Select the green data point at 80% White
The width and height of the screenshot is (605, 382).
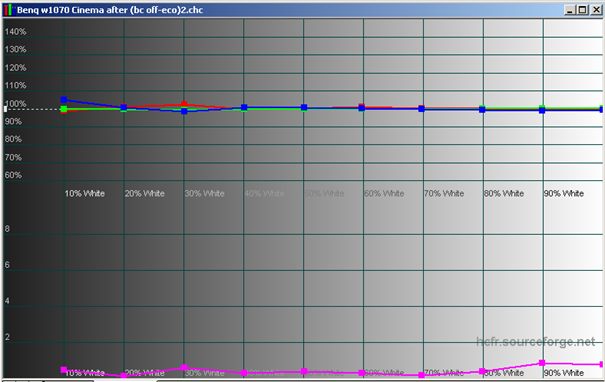[x=482, y=108]
